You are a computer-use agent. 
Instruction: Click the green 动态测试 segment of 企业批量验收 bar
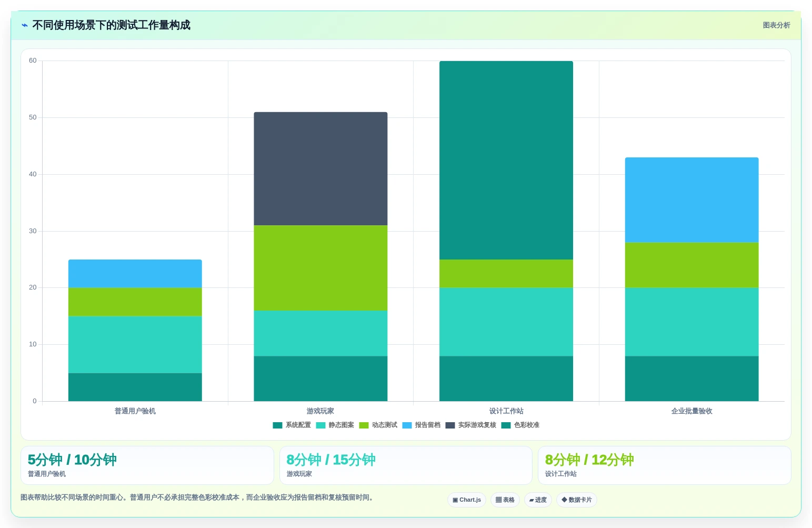[x=692, y=265]
